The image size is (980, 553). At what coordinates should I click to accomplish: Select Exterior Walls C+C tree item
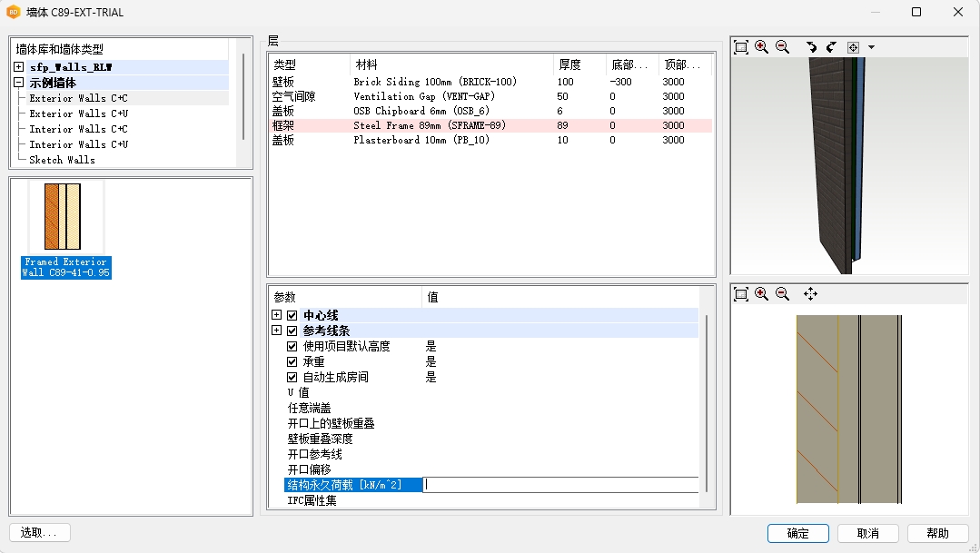pyautogui.click(x=78, y=98)
